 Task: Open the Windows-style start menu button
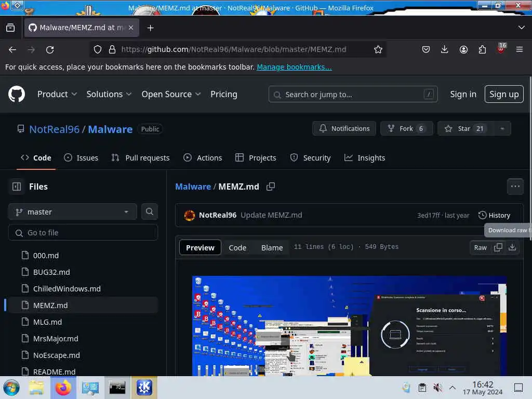tap(11, 388)
